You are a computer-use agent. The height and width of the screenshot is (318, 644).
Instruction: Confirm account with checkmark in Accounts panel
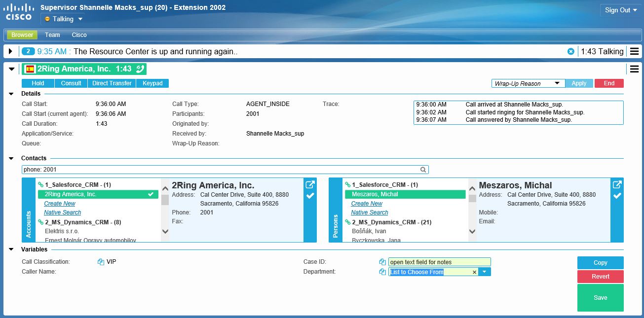point(310,196)
